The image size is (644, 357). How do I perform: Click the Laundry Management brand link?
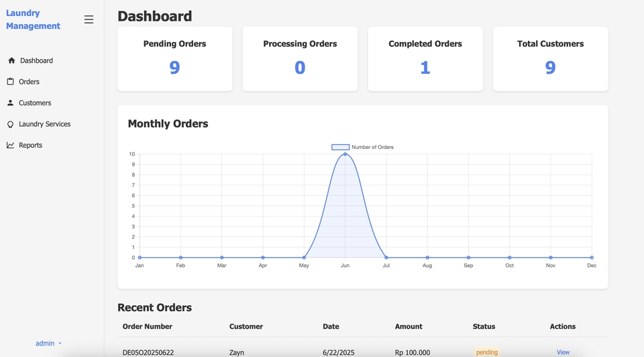[33, 19]
